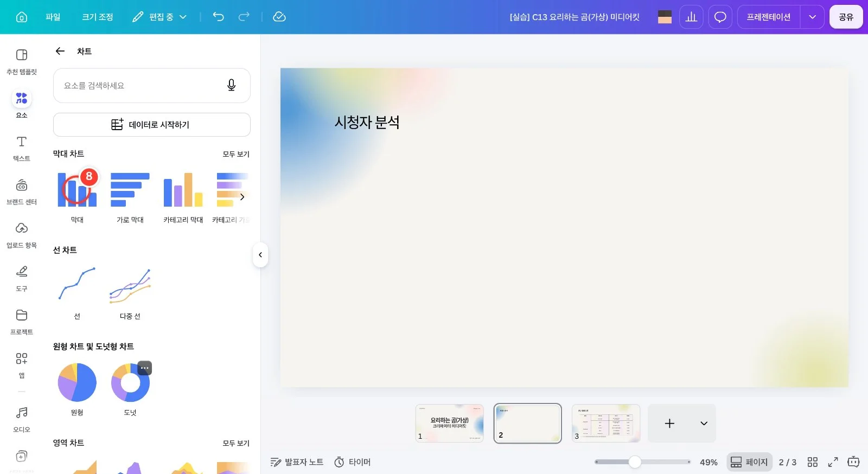Open 앱 sidebar tab
Viewport: 868px width, 474px height.
[22, 366]
